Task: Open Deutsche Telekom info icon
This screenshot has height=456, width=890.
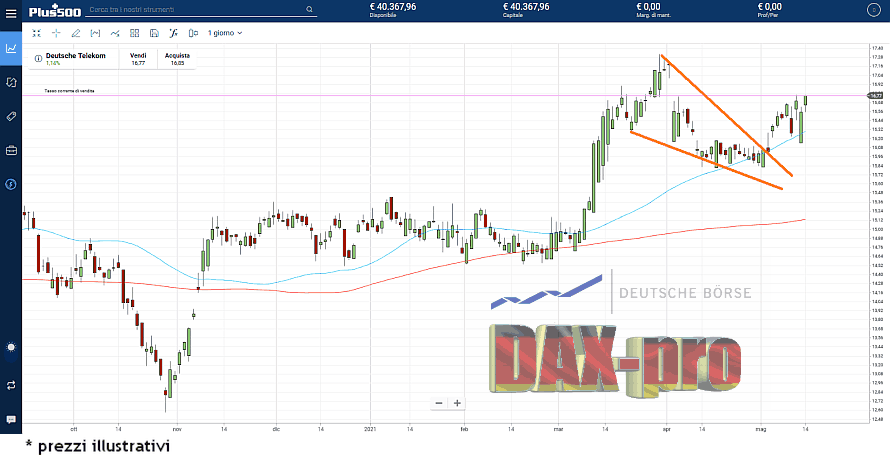Action: tap(38, 58)
